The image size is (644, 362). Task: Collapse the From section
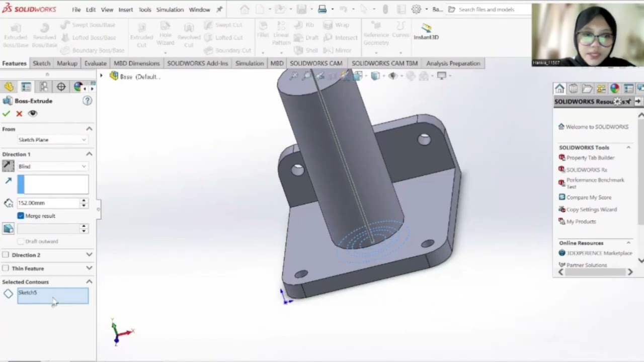(x=89, y=129)
